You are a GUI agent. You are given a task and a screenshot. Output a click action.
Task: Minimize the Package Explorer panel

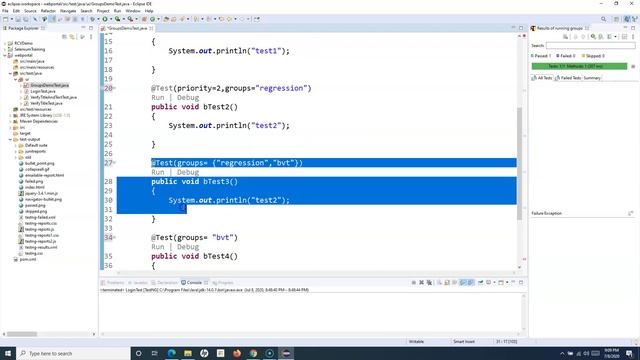[83, 28]
